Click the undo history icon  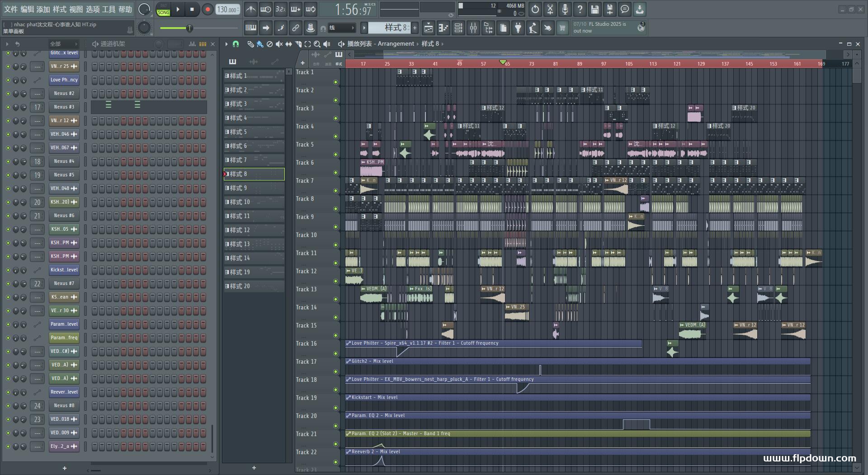tap(535, 9)
